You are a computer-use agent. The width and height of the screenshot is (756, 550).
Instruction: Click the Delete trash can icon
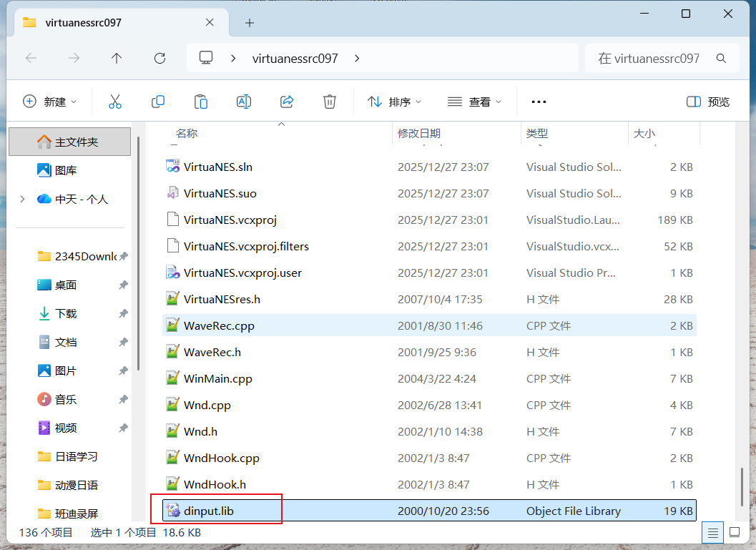[329, 102]
